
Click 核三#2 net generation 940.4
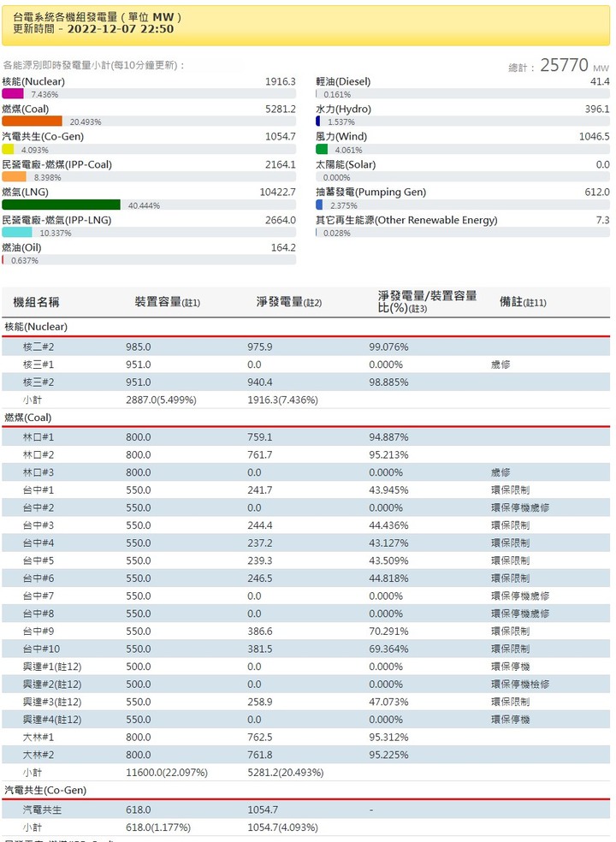click(x=260, y=382)
